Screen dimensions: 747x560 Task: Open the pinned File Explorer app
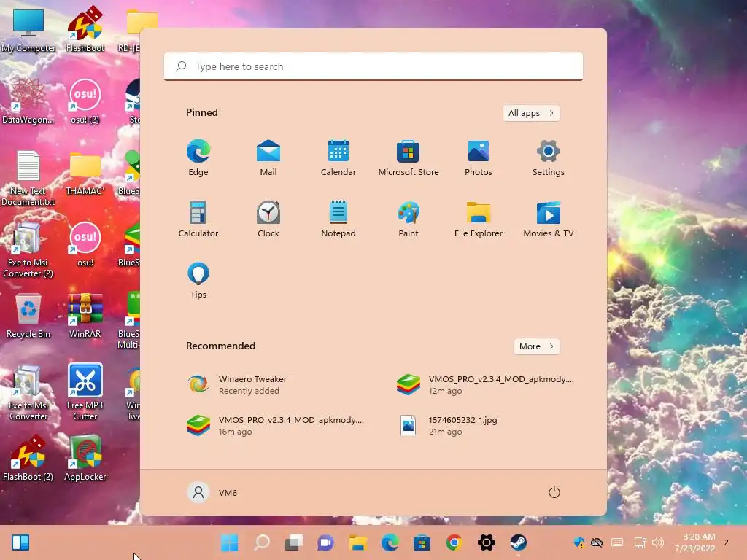[x=479, y=219]
